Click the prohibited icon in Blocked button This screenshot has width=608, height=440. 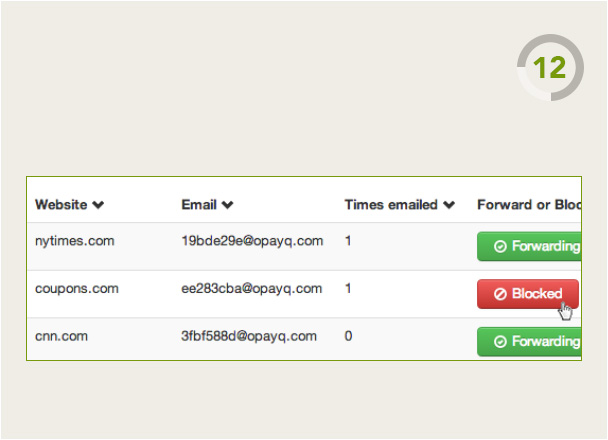(500, 294)
